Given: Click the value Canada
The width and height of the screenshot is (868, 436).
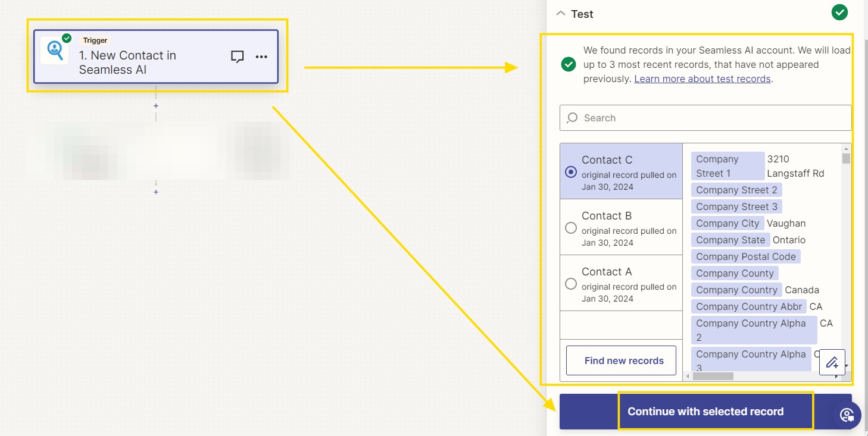Looking at the screenshot, I should pyautogui.click(x=802, y=290).
